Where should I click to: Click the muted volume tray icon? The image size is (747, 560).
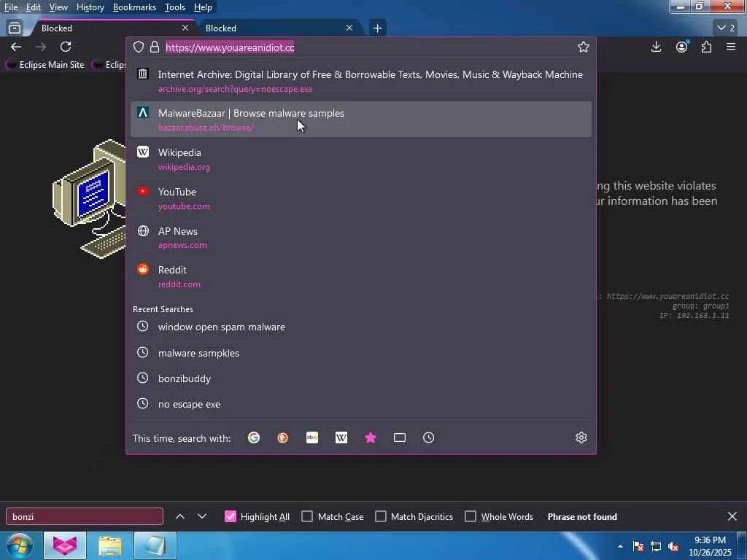pyautogui.click(x=673, y=547)
